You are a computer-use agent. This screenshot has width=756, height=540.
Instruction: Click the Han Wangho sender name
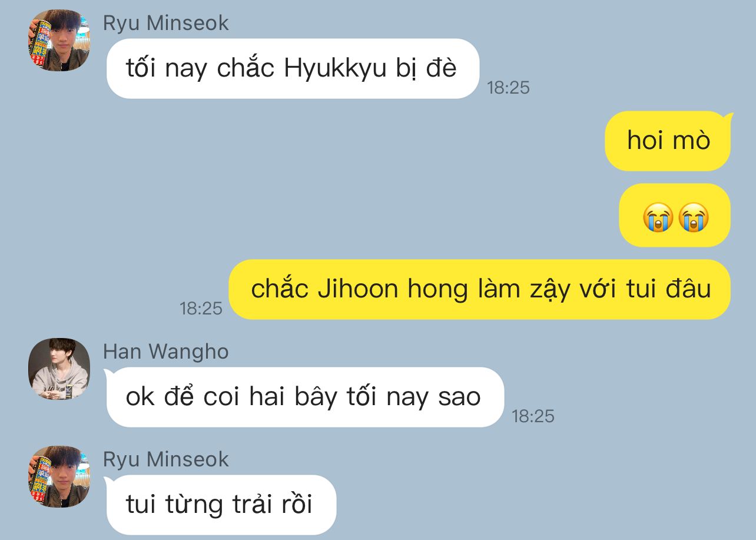click(166, 352)
